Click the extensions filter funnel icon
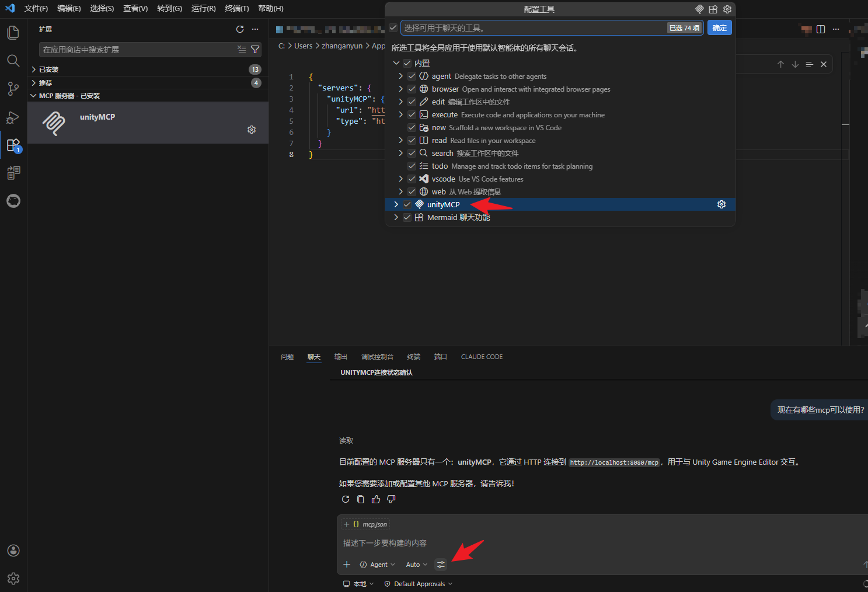This screenshot has height=592, width=868. (255, 50)
